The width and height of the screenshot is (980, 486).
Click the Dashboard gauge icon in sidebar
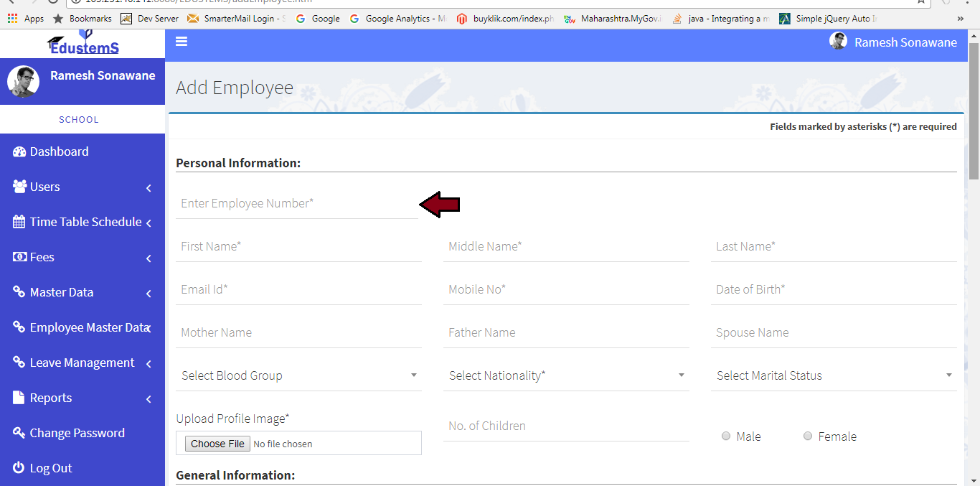19,151
